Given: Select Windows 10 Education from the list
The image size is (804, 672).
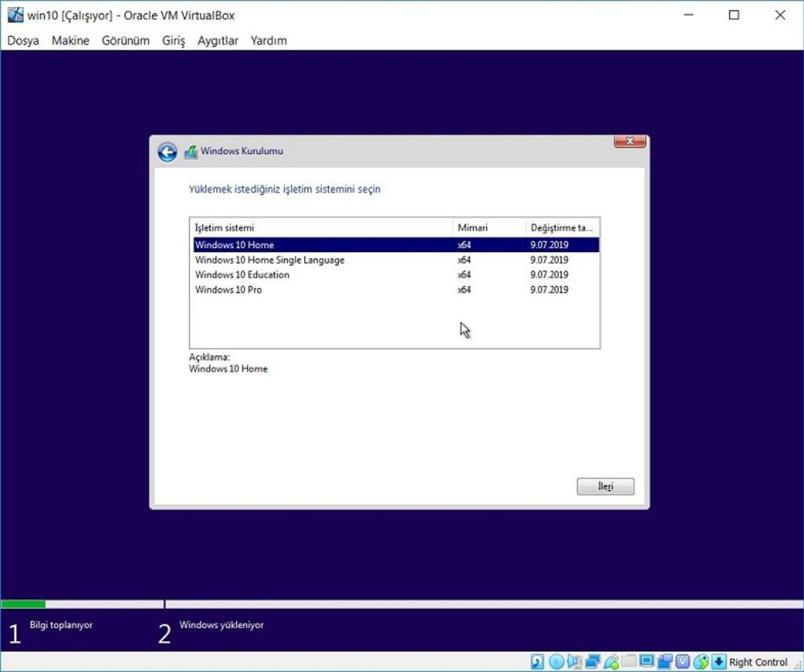Looking at the screenshot, I should pos(241,275).
